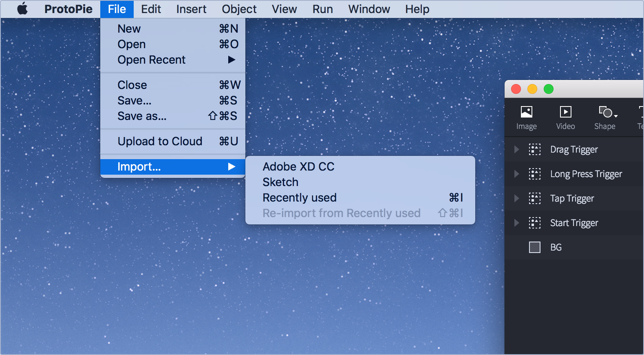Click the Start Trigger container icon
644x355 pixels.
[535, 223]
